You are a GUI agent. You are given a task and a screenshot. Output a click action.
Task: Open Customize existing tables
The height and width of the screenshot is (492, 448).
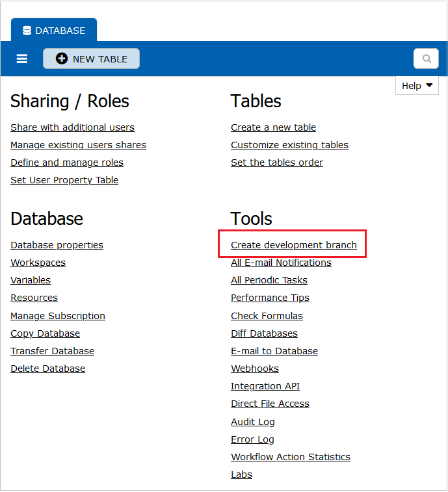(x=289, y=145)
